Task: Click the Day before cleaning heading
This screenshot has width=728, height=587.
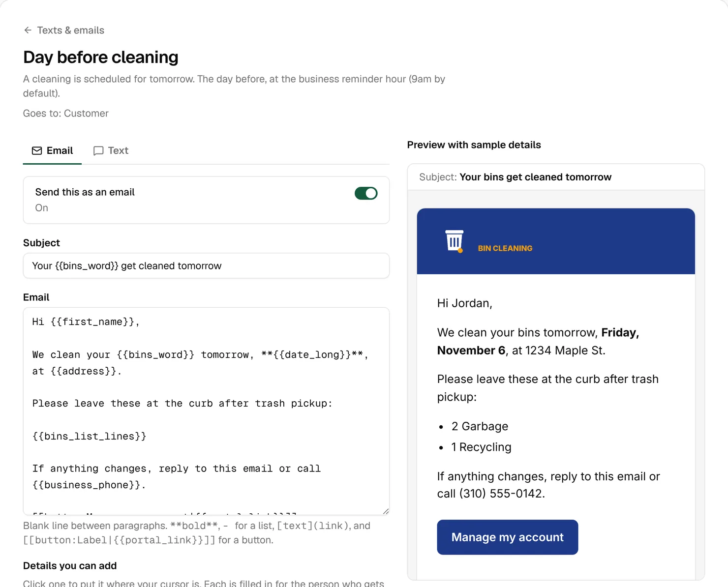Action: 101,58
